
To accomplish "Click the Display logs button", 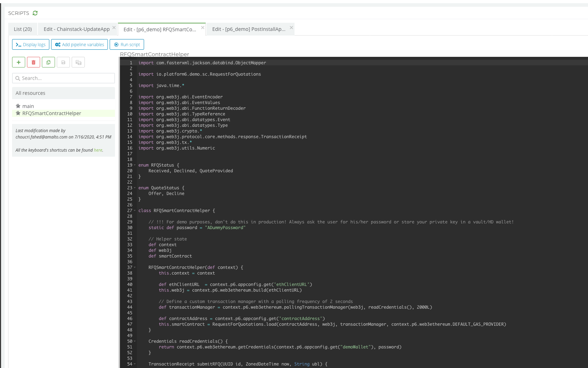I will pos(31,44).
